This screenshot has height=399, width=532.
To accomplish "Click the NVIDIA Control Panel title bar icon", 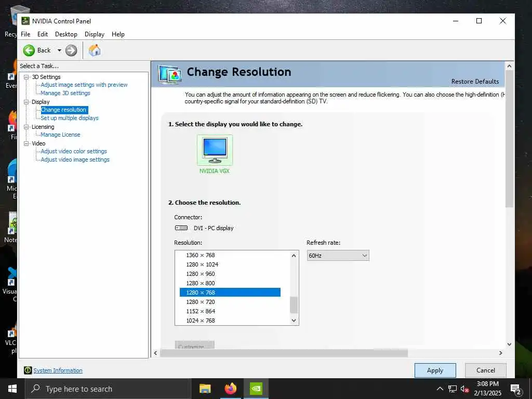I will [x=25, y=21].
